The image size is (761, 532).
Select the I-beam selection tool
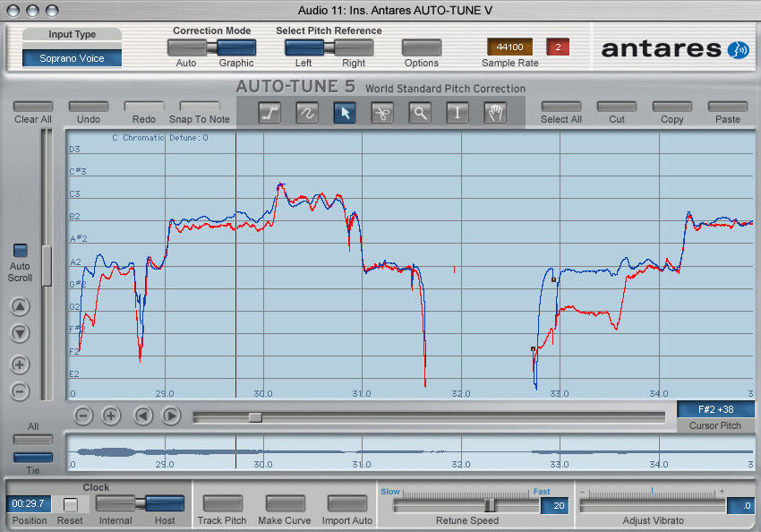click(x=457, y=113)
